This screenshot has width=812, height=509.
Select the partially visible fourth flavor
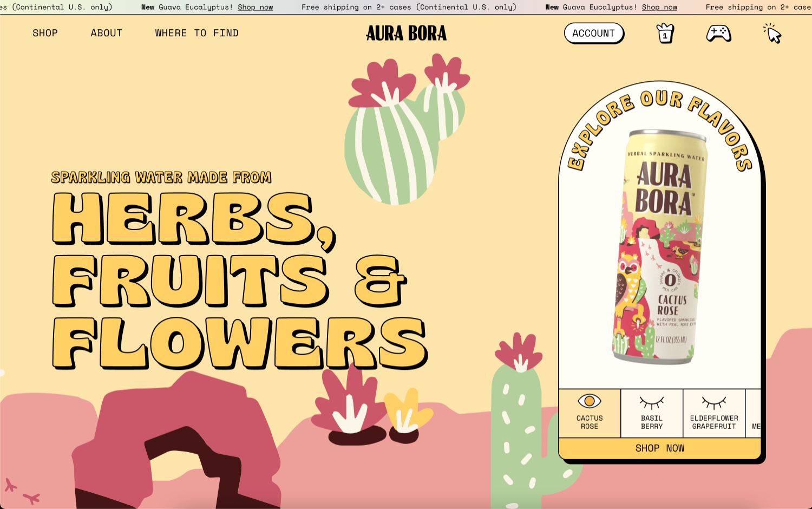(754, 413)
